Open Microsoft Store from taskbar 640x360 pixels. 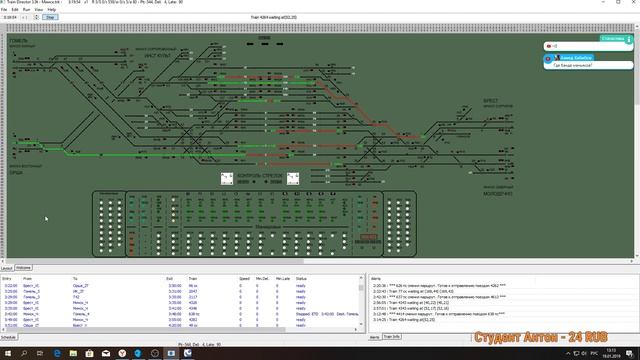point(89,353)
